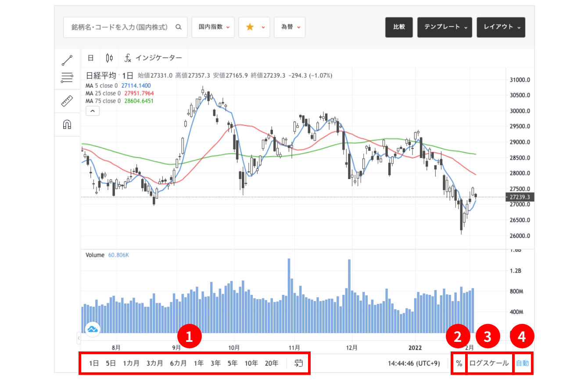Click the 31000.0 price axis label

pyautogui.click(x=520, y=79)
